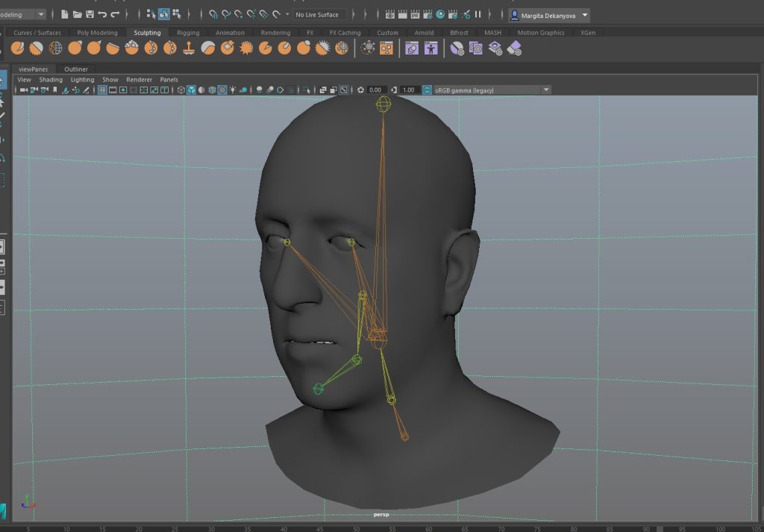Screen dimensions: 764x532
Task: Toggle use all lights bulb icon
Action: pyautogui.click(x=233, y=90)
